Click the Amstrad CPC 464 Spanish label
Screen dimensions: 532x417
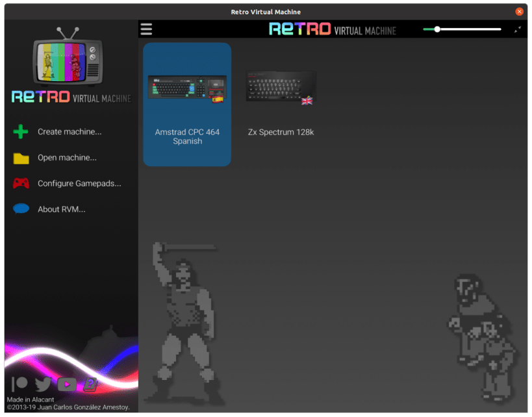pos(187,136)
